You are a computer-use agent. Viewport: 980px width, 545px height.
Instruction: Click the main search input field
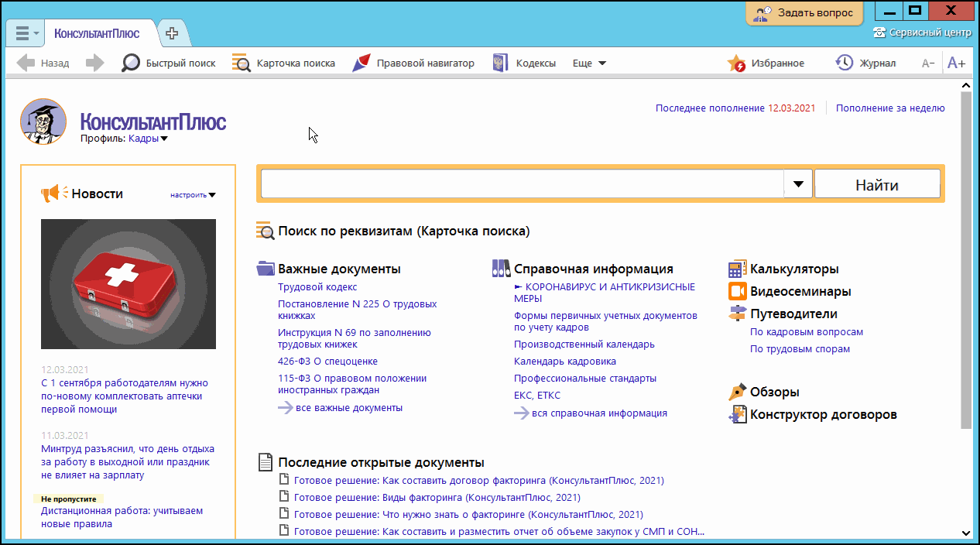click(523, 184)
